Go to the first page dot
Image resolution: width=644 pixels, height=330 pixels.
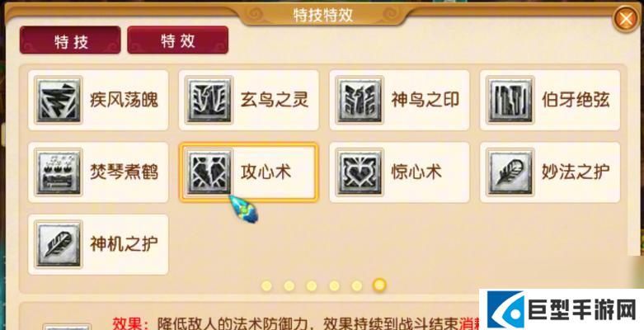pyautogui.click(x=266, y=285)
